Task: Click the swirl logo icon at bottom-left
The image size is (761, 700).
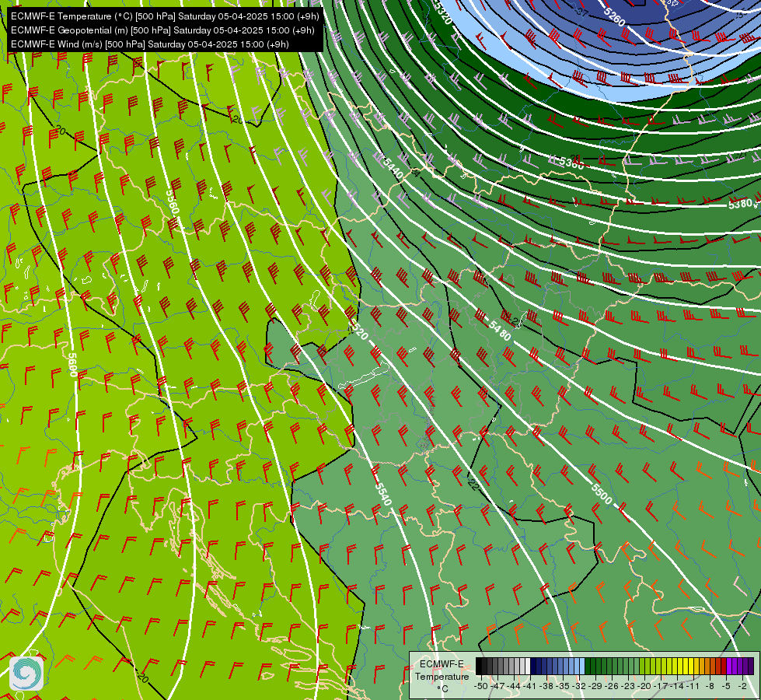Action: coord(26,673)
